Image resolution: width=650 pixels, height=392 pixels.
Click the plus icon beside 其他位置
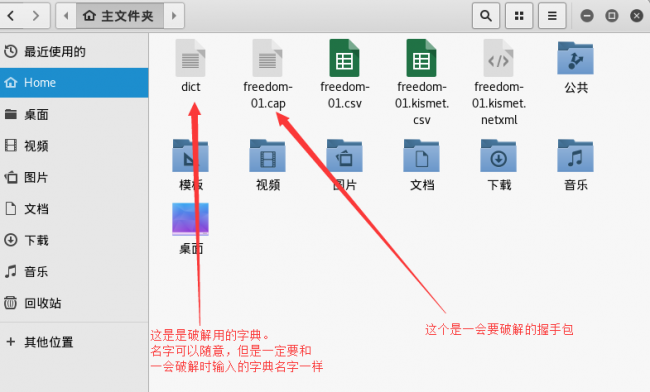click(11, 342)
